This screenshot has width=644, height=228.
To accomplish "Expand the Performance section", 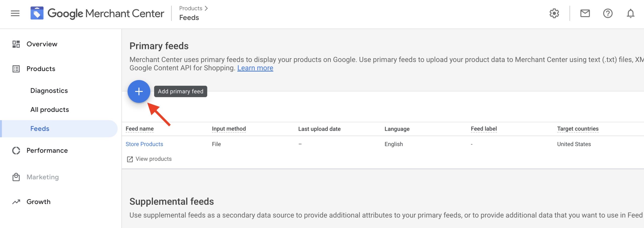I will (47, 151).
